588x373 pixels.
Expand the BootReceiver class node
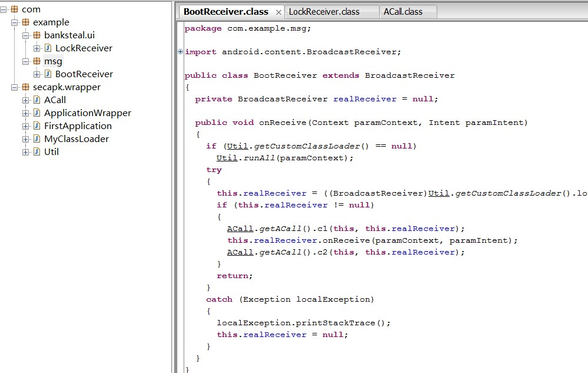tap(36, 74)
